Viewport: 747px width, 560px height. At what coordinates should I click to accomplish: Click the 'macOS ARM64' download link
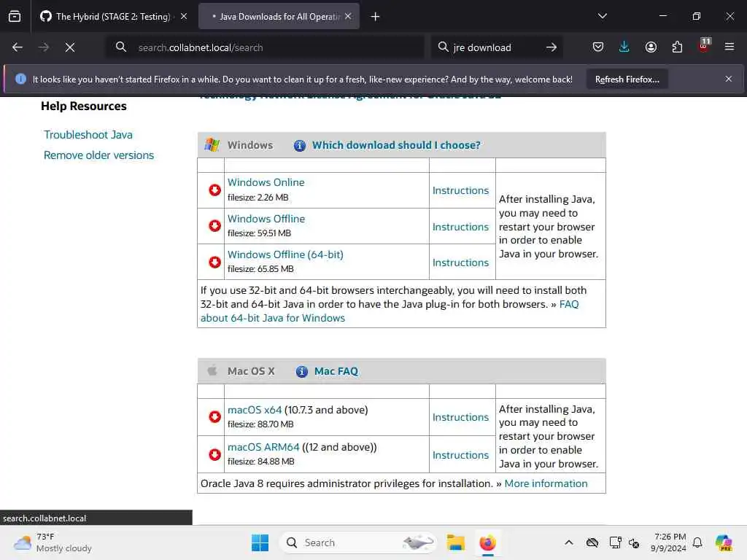(x=263, y=447)
